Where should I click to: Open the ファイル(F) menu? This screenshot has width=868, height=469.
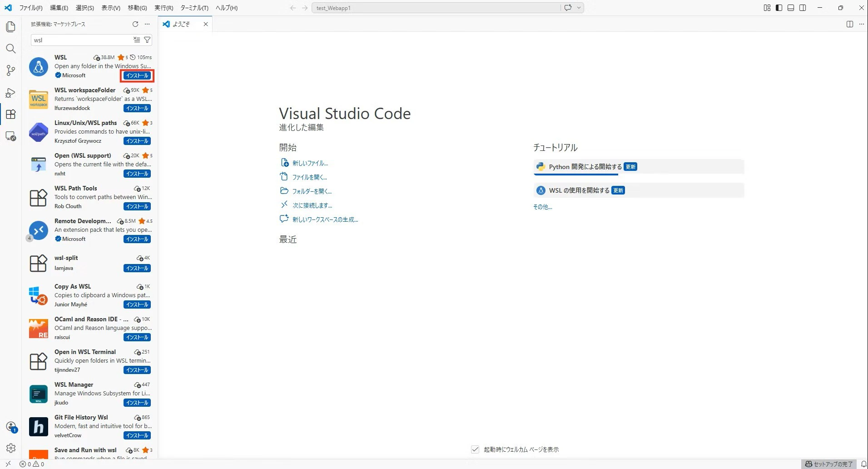pos(31,8)
